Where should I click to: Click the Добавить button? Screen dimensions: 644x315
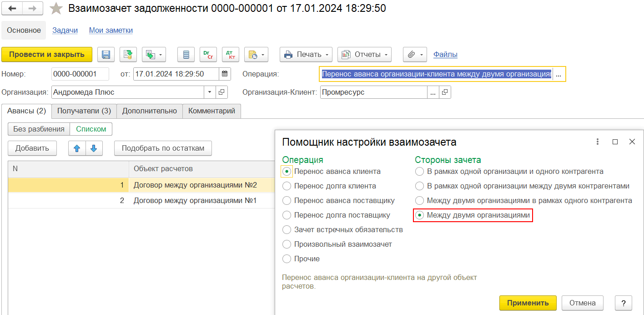[x=32, y=148]
